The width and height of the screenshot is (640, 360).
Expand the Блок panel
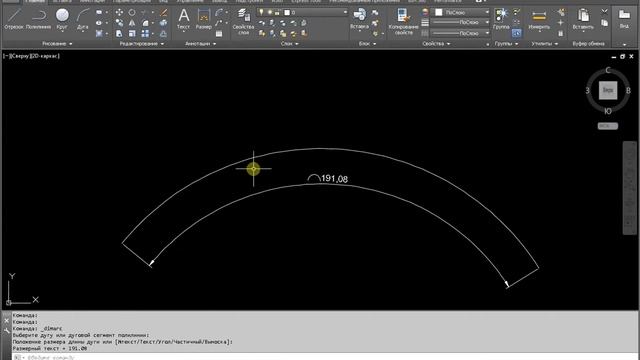367,43
